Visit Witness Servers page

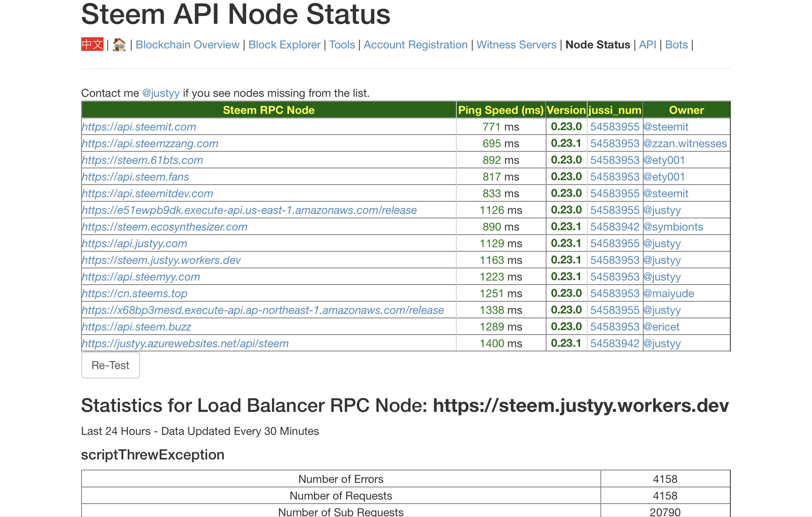point(517,45)
